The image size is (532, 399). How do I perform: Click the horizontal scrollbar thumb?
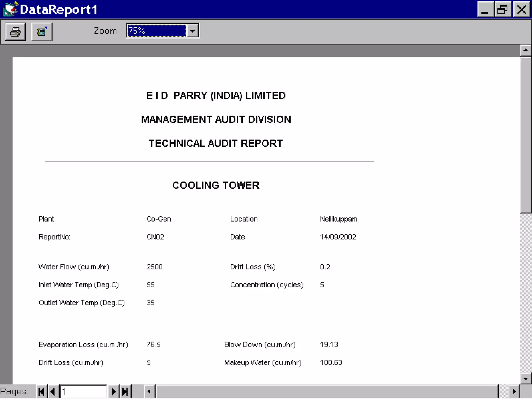pyautogui.click(x=327, y=391)
